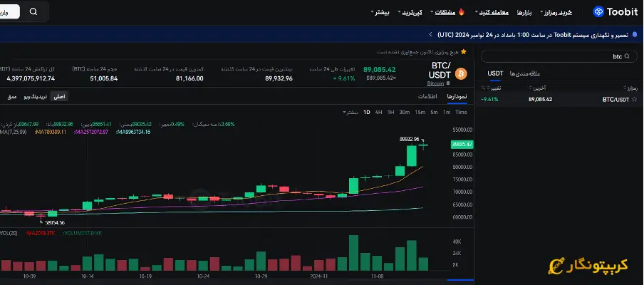Switch to the علاقه‌مندی‌ها tab

525,73
